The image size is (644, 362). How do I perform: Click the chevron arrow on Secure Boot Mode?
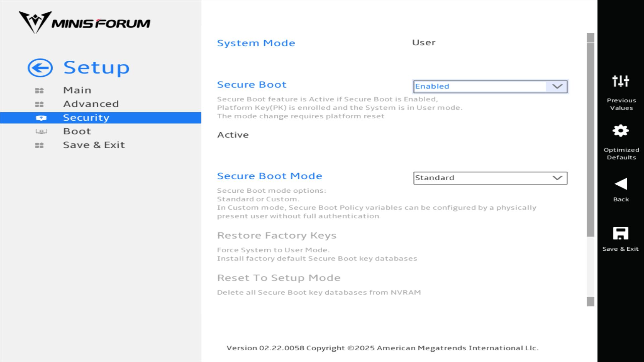click(557, 178)
